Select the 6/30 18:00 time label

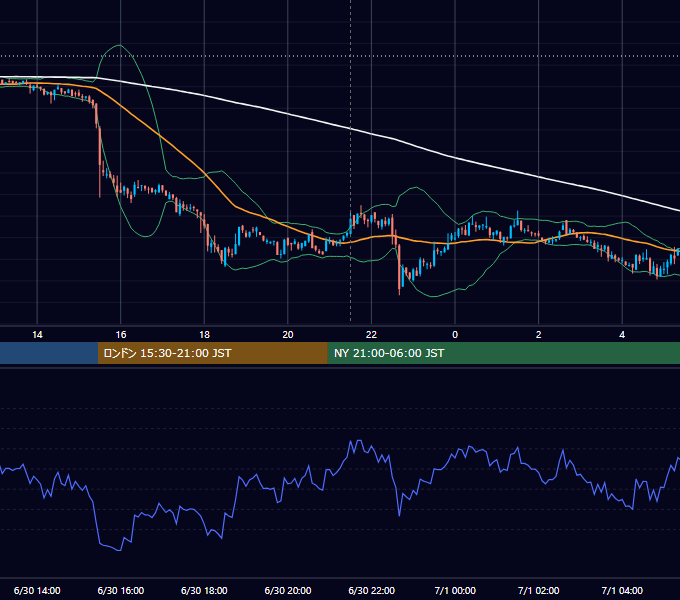(x=204, y=590)
